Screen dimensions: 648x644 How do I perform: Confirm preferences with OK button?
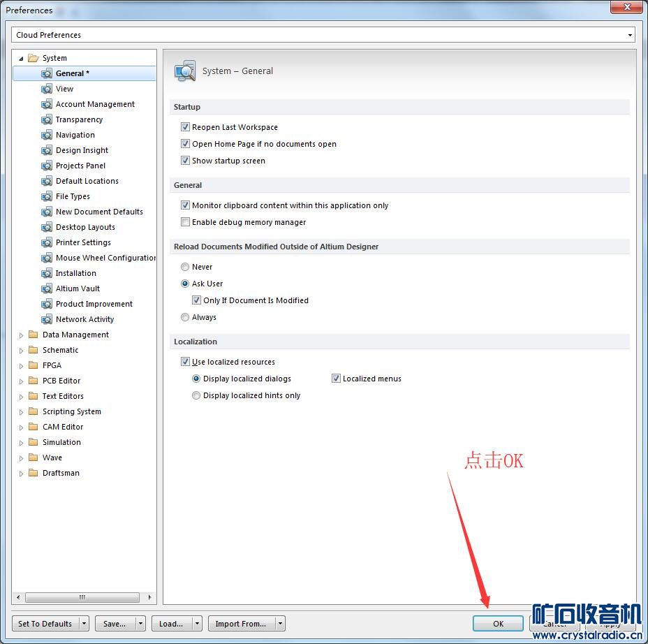tap(498, 623)
